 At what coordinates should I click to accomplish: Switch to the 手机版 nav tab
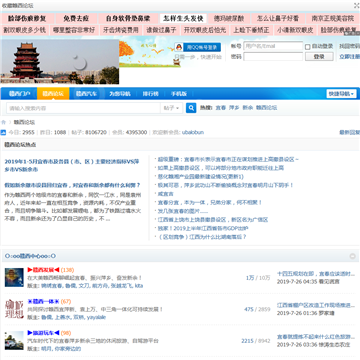pos(179,94)
